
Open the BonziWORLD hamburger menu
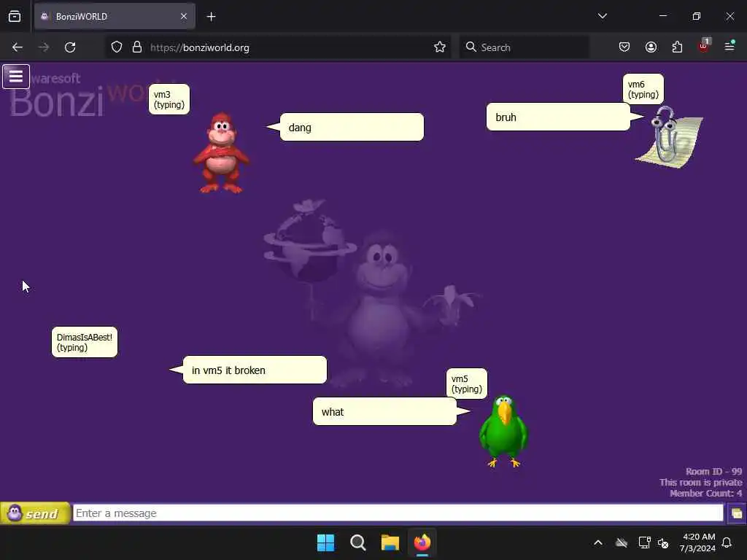point(16,77)
